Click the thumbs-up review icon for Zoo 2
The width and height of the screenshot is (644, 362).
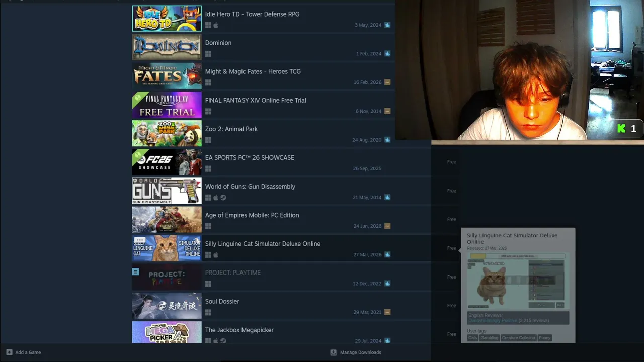387,139
